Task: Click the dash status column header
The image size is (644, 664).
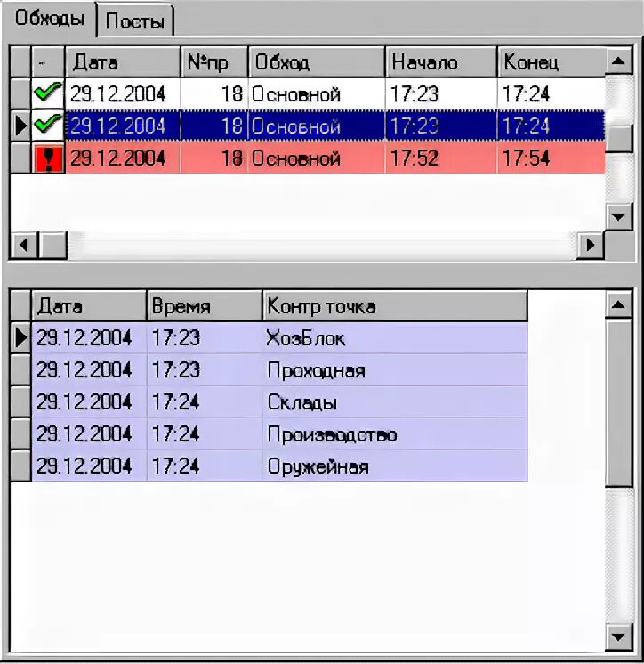Action: point(48,61)
